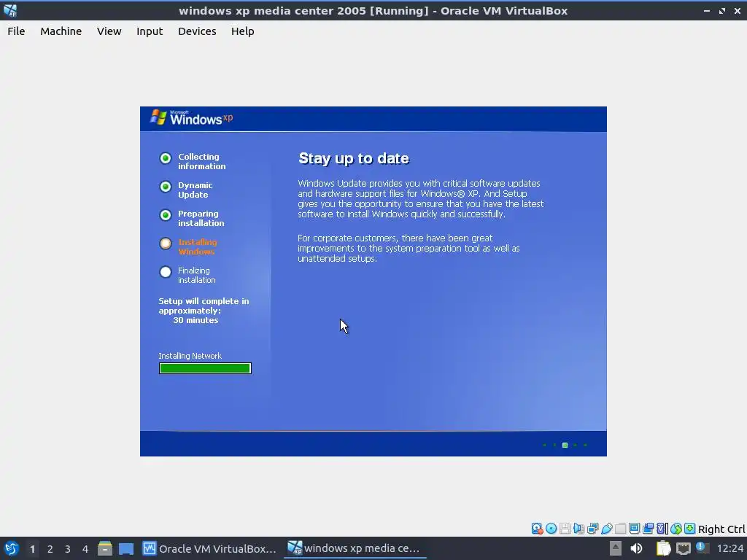The width and height of the screenshot is (747, 560).
Task: Click the audio status indicator
Action: coord(578,529)
